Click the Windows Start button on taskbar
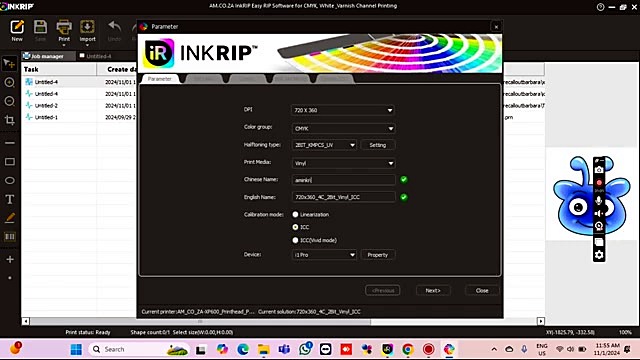The image size is (640, 360). click(76, 349)
